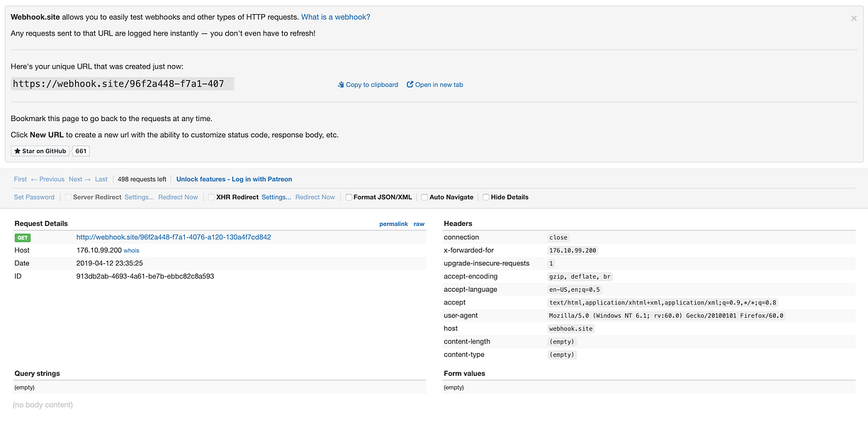Click the Form values heading

coord(464,373)
